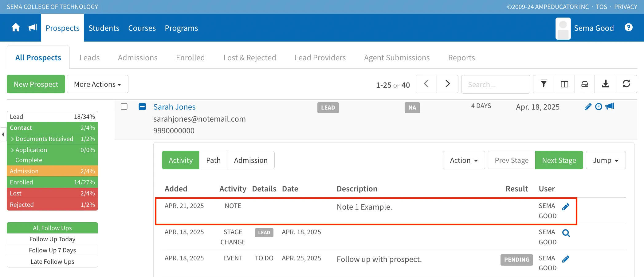The image size is (644, 277).
Task: Click the Search input field
Action: (496, 84)
